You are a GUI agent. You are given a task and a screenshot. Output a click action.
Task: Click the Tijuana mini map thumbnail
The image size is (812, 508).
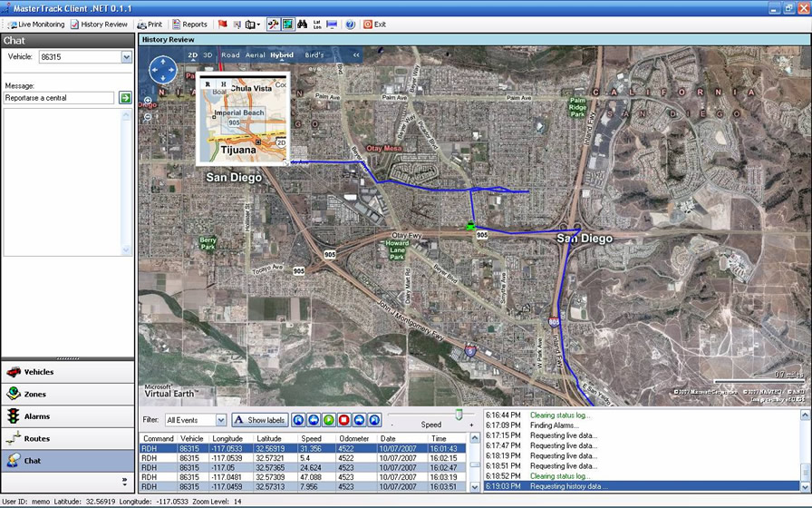243,119
